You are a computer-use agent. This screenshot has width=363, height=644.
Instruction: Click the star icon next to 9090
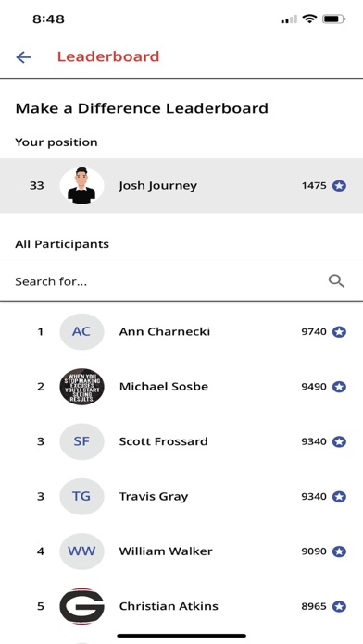(339, 551)
